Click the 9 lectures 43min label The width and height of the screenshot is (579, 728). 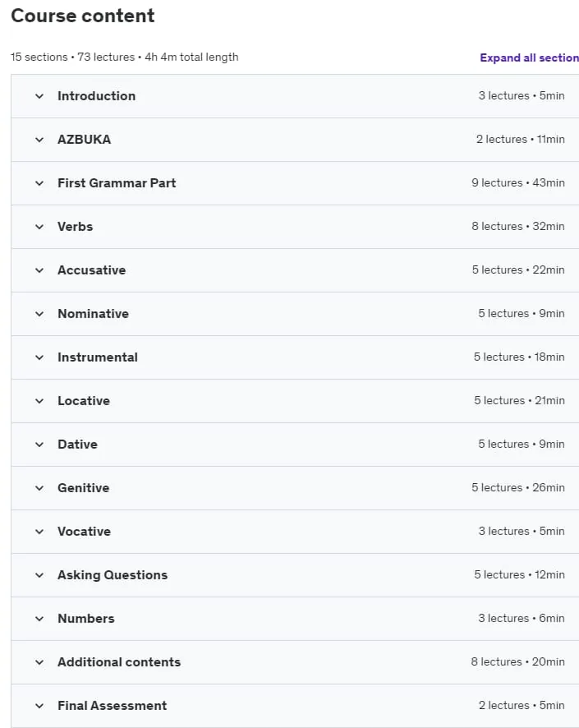[518, 183]
